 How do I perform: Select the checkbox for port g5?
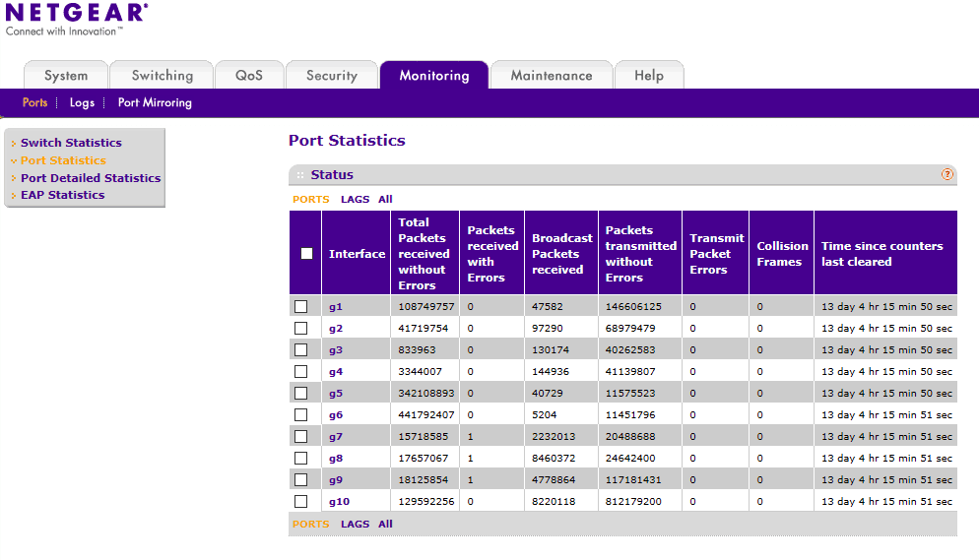301,393
